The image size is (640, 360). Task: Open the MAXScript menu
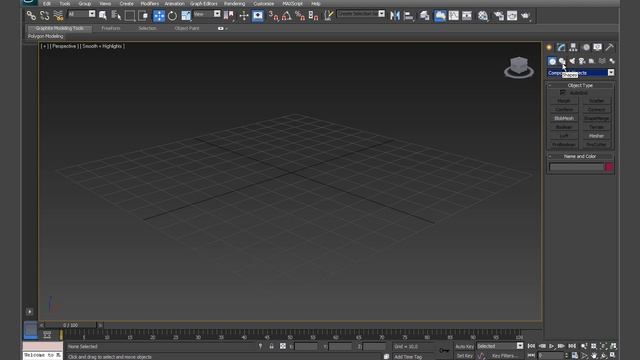click(x=293, y=4)
